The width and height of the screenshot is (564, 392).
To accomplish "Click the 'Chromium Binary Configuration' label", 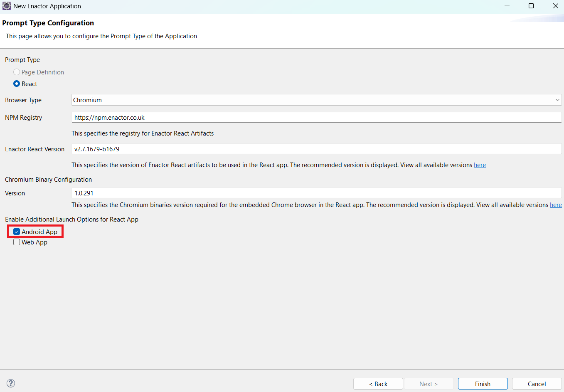I will [x=48, y=179].
